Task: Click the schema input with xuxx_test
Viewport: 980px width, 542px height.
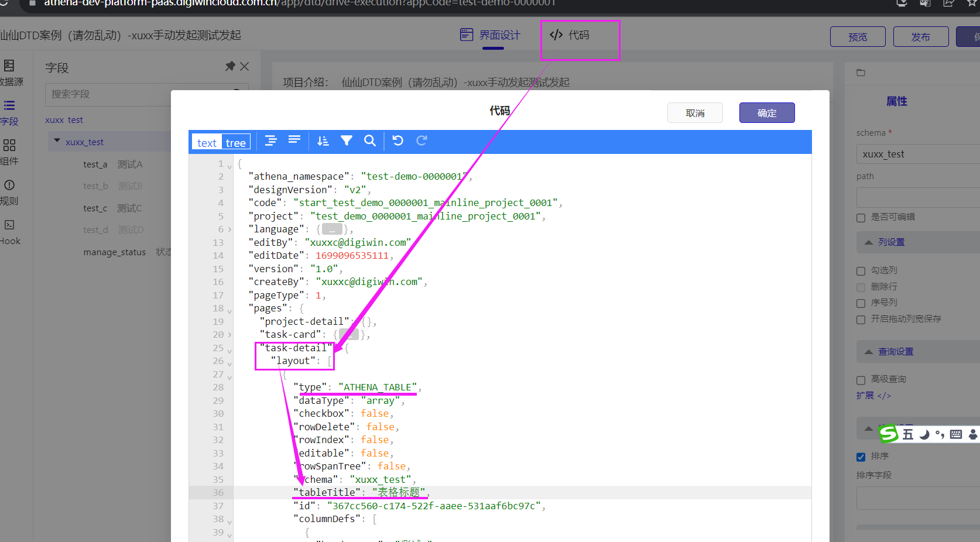Action: pos(918,154)
